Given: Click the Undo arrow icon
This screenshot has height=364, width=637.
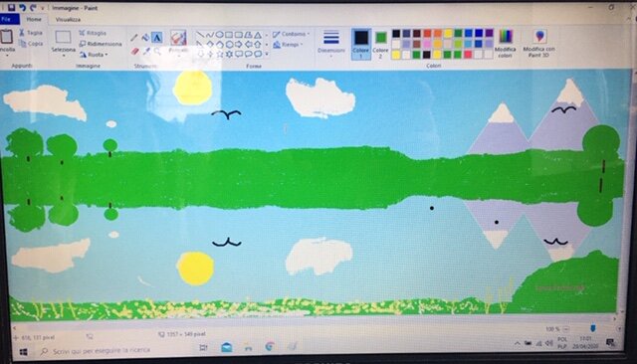Looking at the screenshot, I should point(22,7).
